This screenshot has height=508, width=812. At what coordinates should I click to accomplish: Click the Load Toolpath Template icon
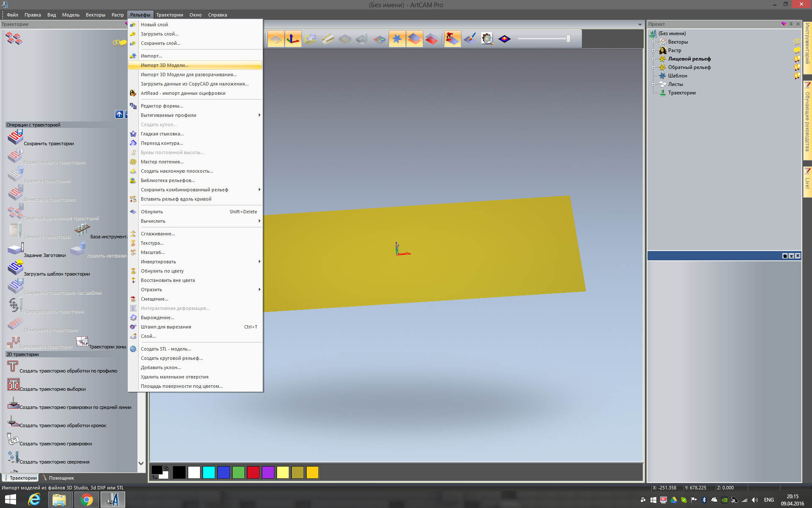[15, 268]
